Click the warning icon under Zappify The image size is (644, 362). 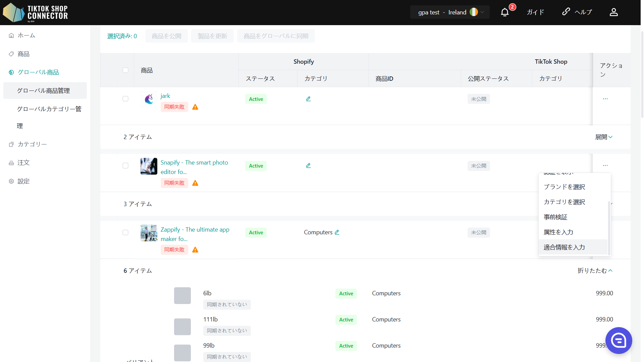(195, 250)
